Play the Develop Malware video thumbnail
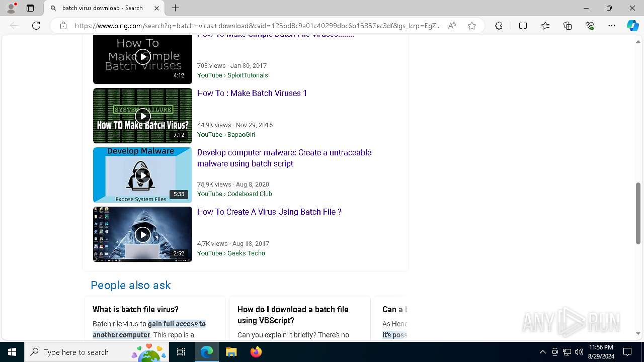Screen dimensions: 644x362 point(142,175)
